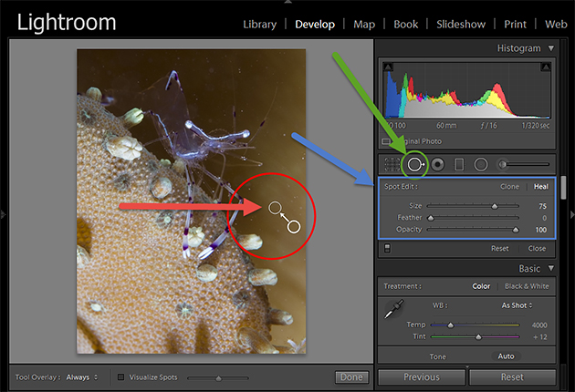575x392 pixels.
Task: Click the Tint value + 12
Action: click(540, 337)
